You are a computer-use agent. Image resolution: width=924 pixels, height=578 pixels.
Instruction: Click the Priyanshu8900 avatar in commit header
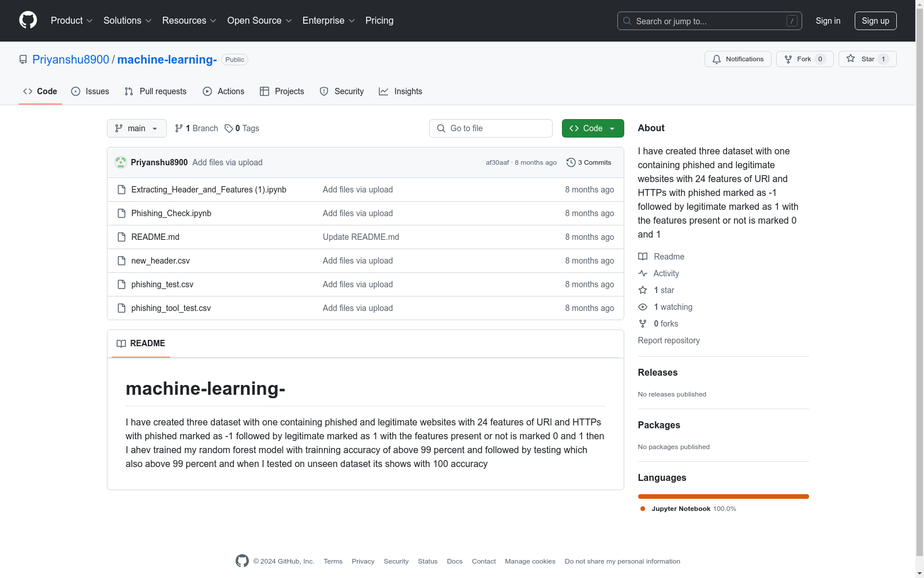(x=121, y=162)
